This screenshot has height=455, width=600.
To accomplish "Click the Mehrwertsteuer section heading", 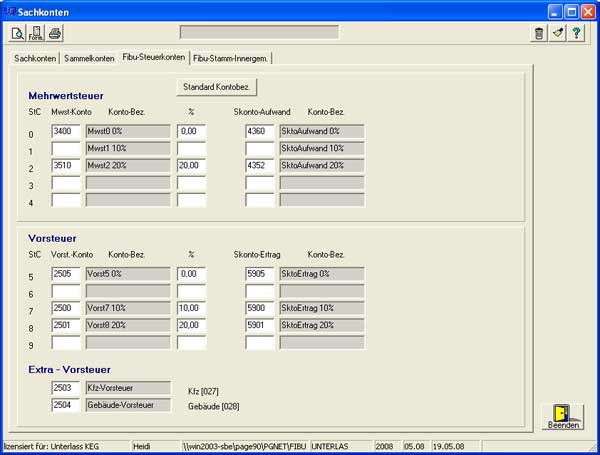I will click(66, 96).
